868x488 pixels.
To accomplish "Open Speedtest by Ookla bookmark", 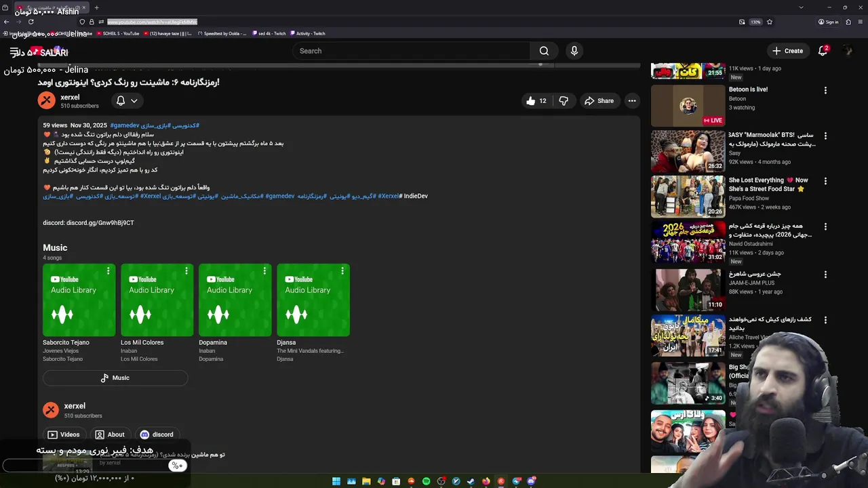I will [x=222, y=33].
